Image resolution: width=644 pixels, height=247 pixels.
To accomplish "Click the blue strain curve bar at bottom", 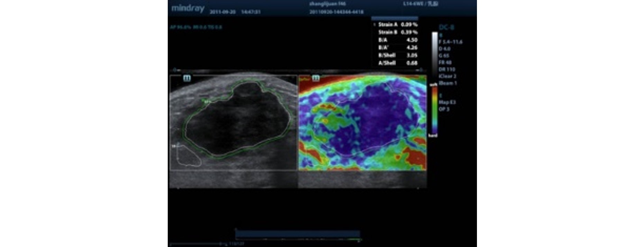I will pos(297,234).
